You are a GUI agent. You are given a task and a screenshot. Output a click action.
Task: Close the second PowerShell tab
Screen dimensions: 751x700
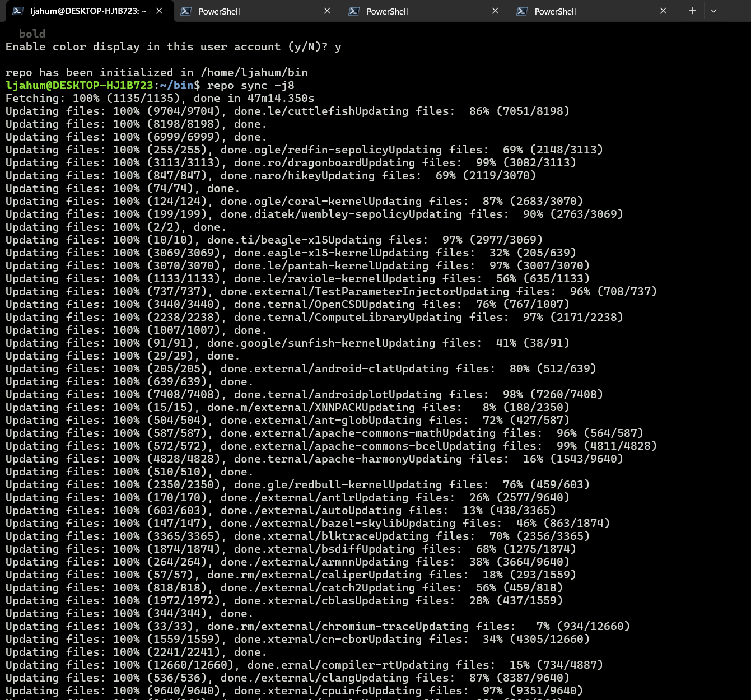[327, 11]
